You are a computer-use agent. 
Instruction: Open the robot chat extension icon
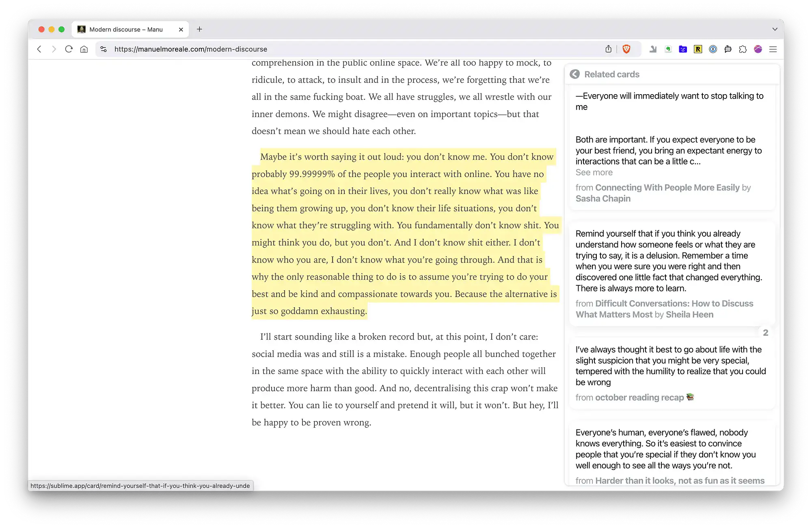click(728, 49)
